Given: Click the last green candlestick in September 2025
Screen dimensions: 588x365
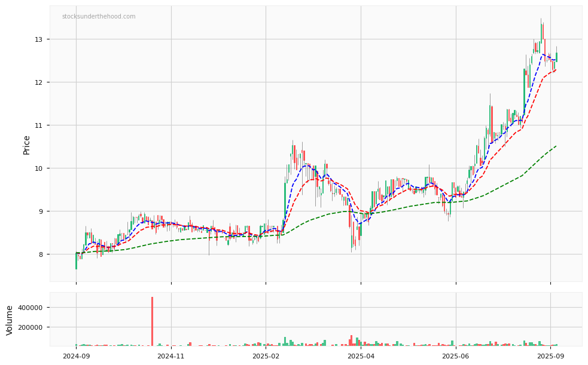Looking at the screenshot, I should point(556,57).
